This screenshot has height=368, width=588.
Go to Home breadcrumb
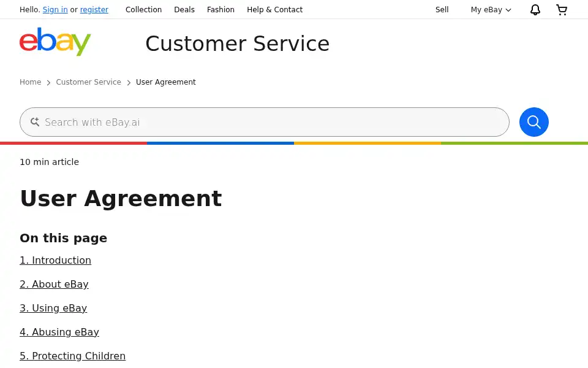coord(31,82)
